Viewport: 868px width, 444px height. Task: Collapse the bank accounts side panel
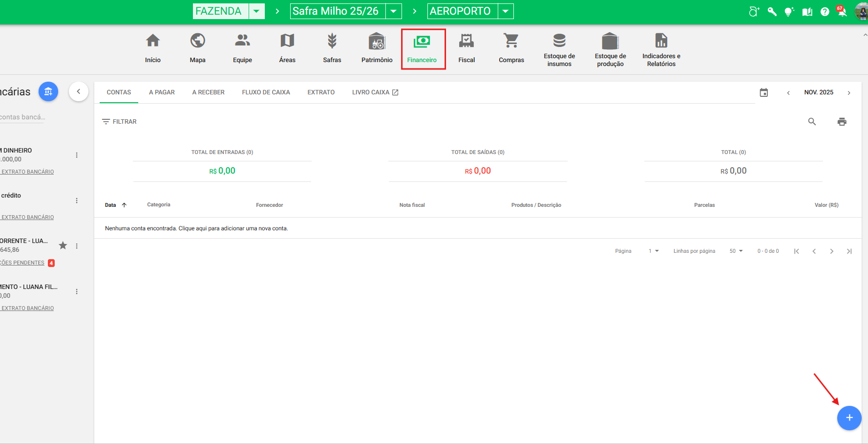click(x=79, y=91)
